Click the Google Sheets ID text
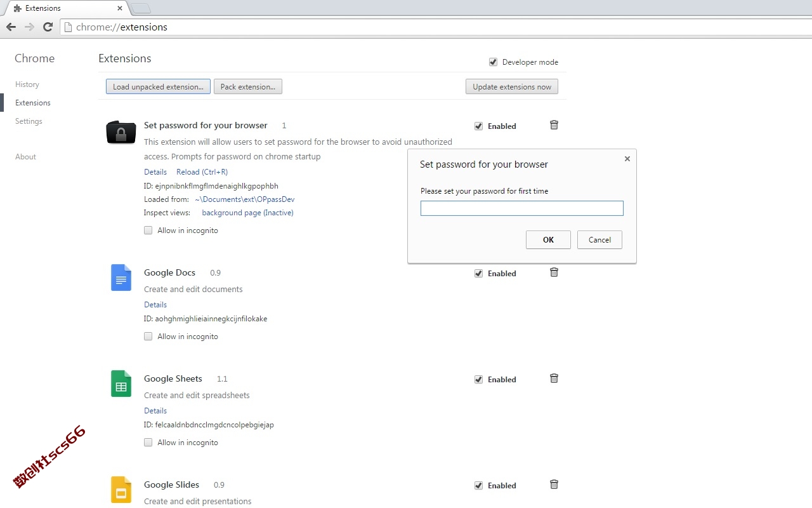The height and width of the screenshot is (508, 812). click(209, 425)
